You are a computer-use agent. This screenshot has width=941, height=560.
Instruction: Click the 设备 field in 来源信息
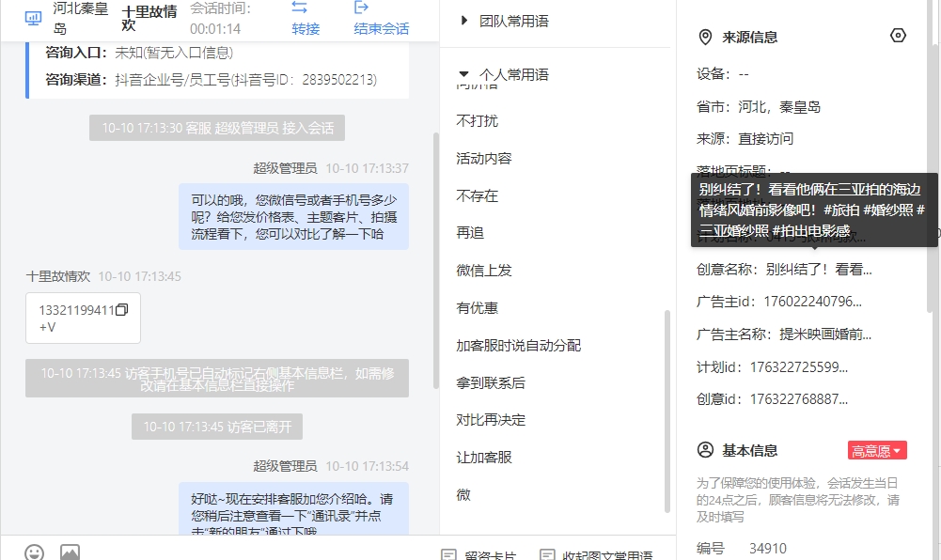[723, 74]
